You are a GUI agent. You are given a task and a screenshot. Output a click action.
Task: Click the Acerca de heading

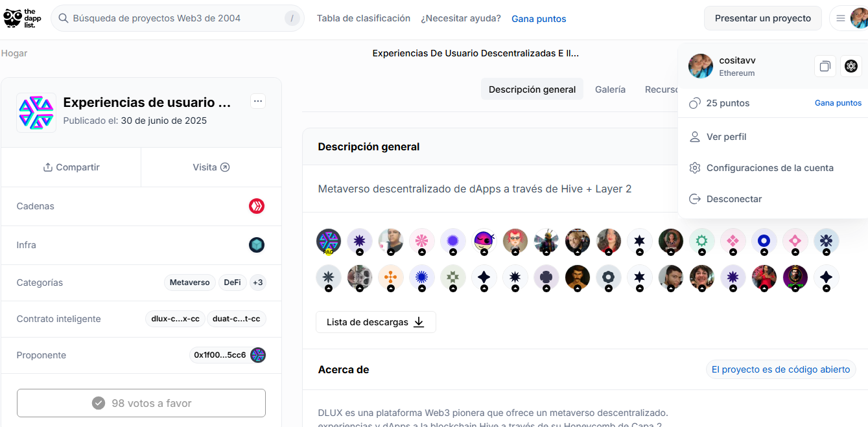click(x=344, y=370)
